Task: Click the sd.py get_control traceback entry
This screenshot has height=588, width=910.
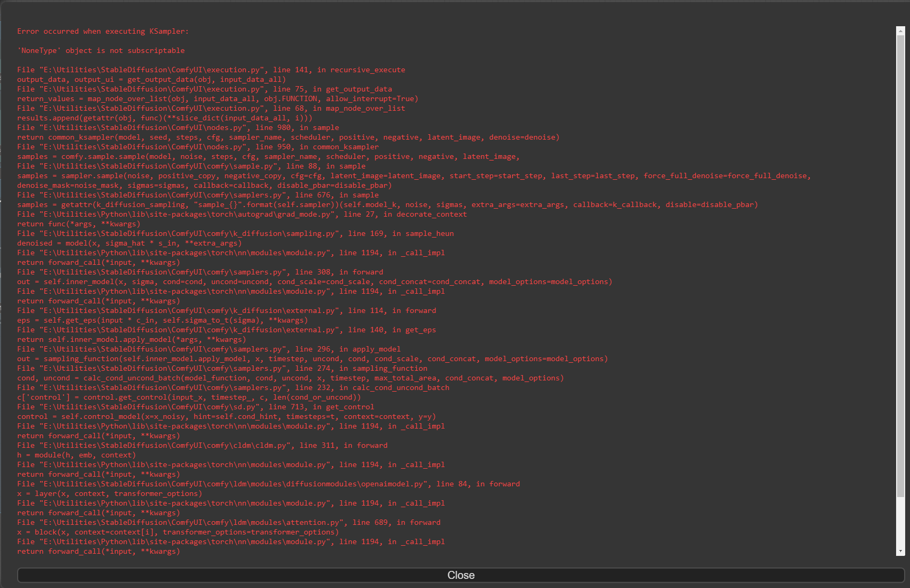Action: click(195, 407)
